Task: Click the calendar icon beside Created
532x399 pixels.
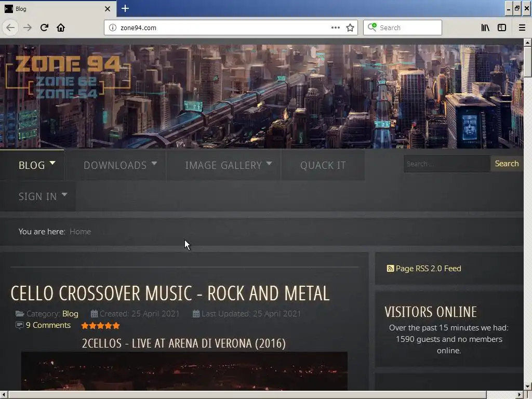Action: coord(94,313)
